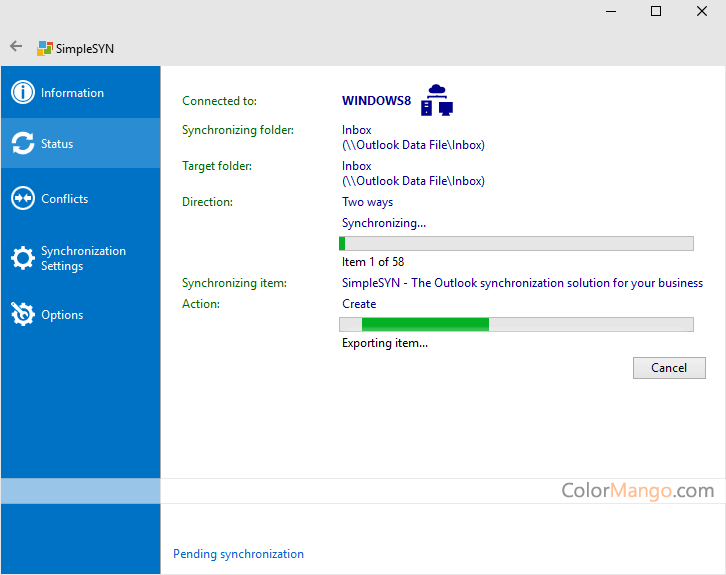
Task: Click the back arrow in the title bar
Action: (16, 47)
